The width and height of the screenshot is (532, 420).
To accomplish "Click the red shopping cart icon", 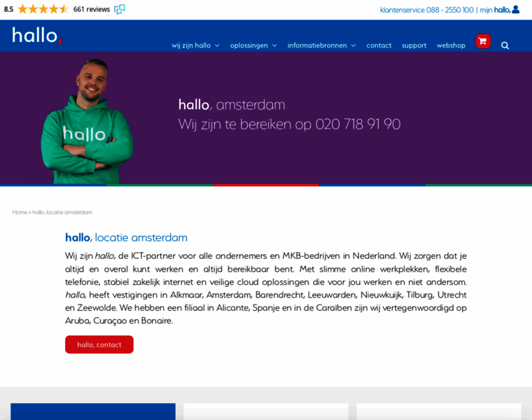I will (483, 41).
